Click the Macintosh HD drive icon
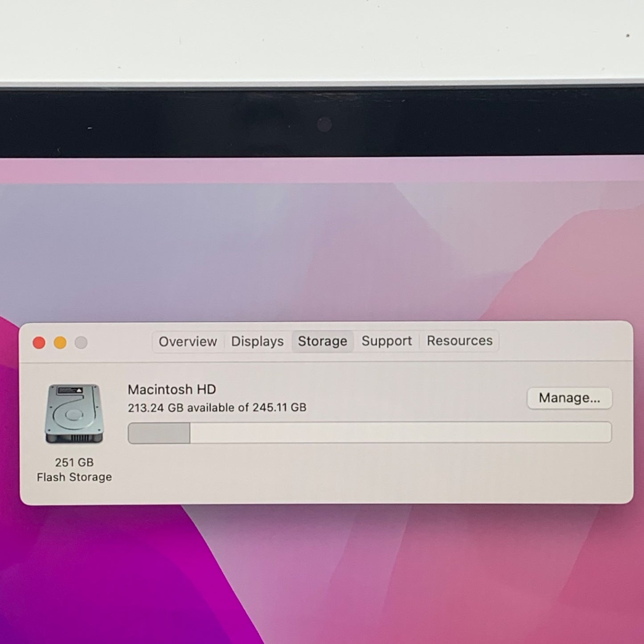644x644 pixels. coord(74,414)
